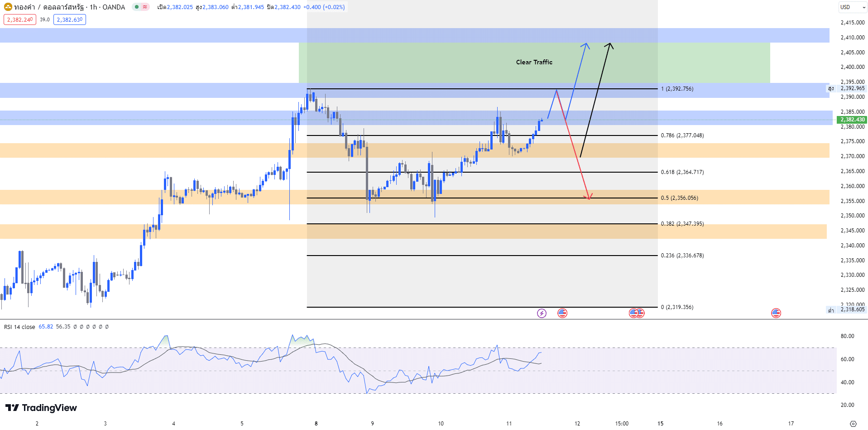Click the RSI moving average value 56.35

(63, 327)
